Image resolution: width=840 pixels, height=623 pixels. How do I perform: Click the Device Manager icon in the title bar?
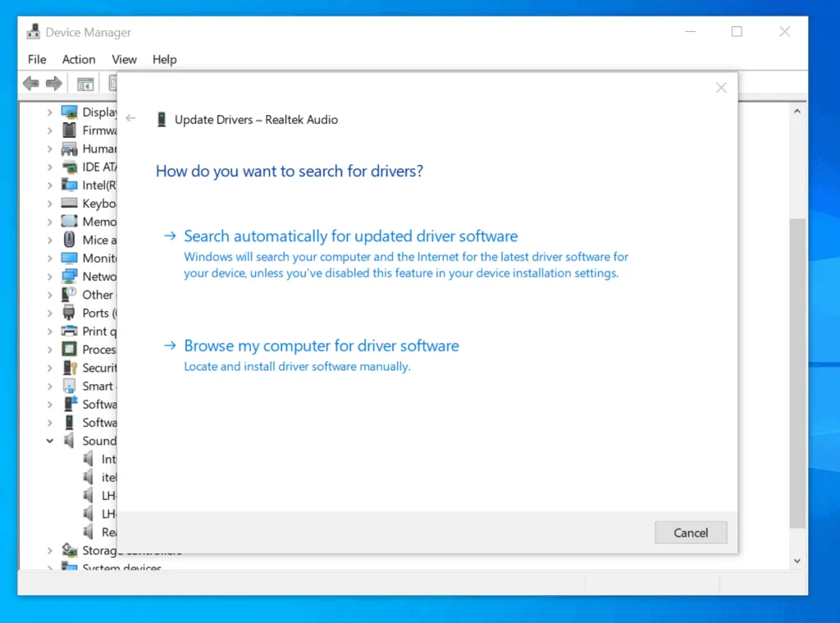tap(34, 31)
